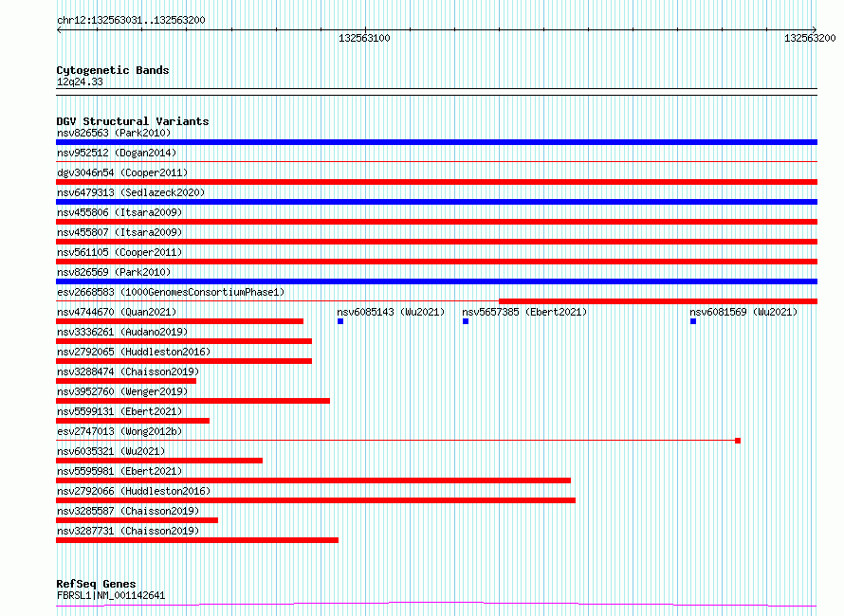This screenshot has height=616, width=844.
Task: Click the red bar under nsv3952760
Action: pyautogui.click(x=193, y=401)
